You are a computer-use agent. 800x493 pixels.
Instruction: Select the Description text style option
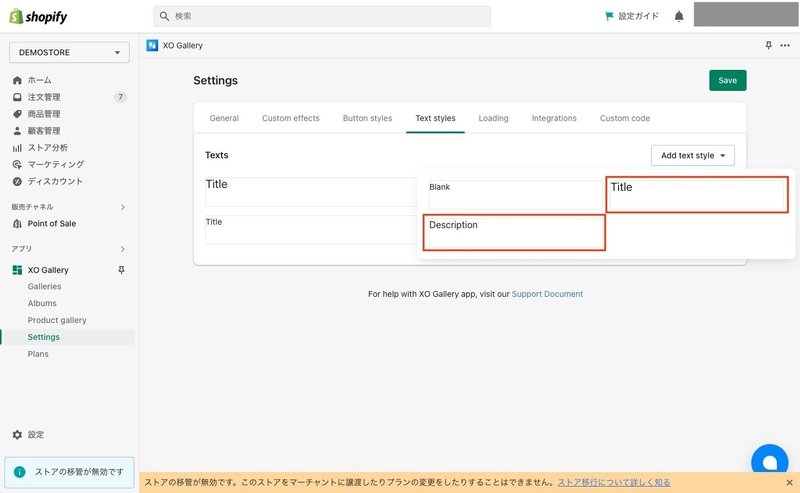[x=514, y=233]
